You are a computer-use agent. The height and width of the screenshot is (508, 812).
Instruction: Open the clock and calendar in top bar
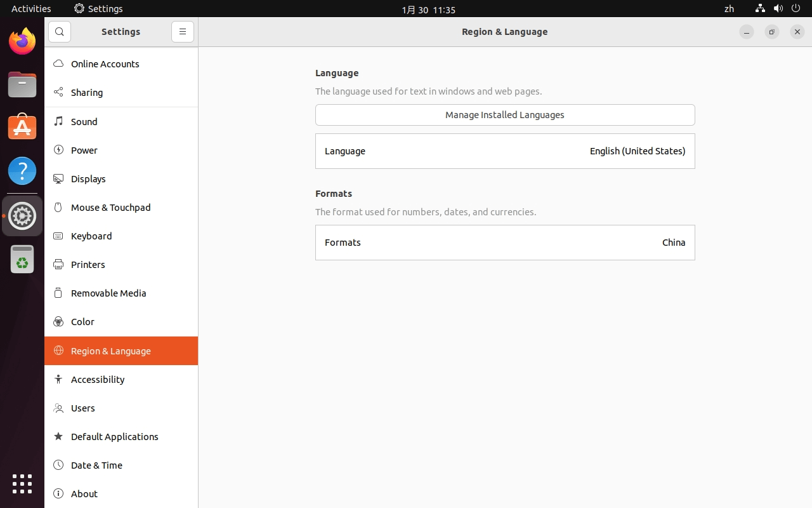click(x=428, y=10)
